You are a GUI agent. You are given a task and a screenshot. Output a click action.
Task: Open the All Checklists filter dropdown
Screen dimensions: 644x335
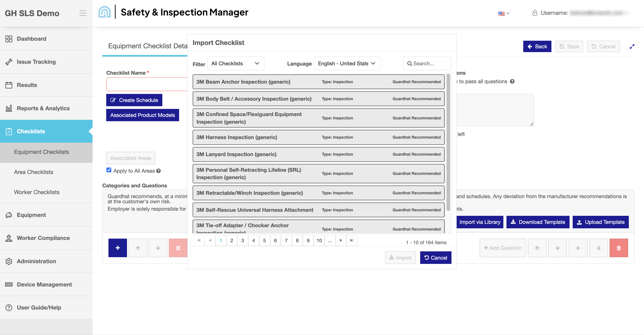[235, 64]
